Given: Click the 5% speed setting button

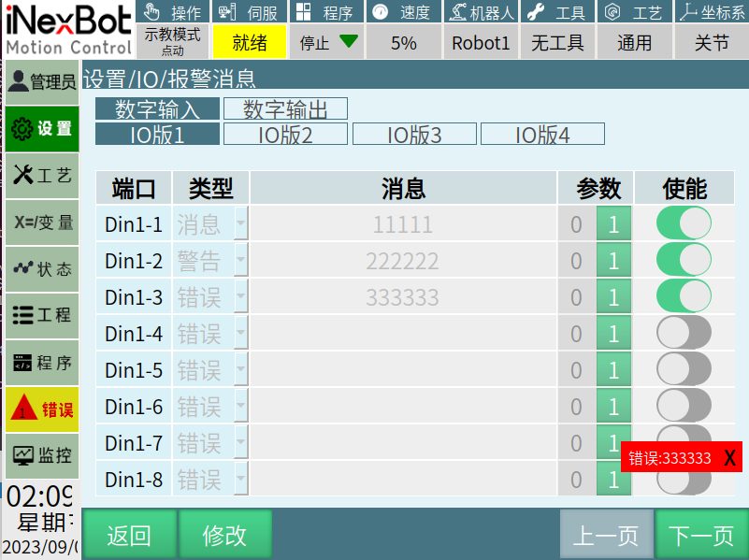Looking at the screenshot, I should [x=404, y=42].
